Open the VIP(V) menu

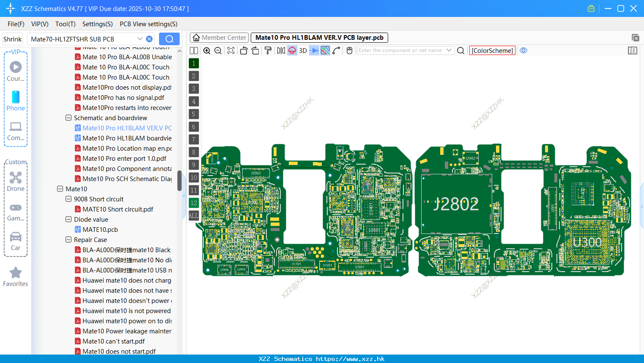point(40,24)
